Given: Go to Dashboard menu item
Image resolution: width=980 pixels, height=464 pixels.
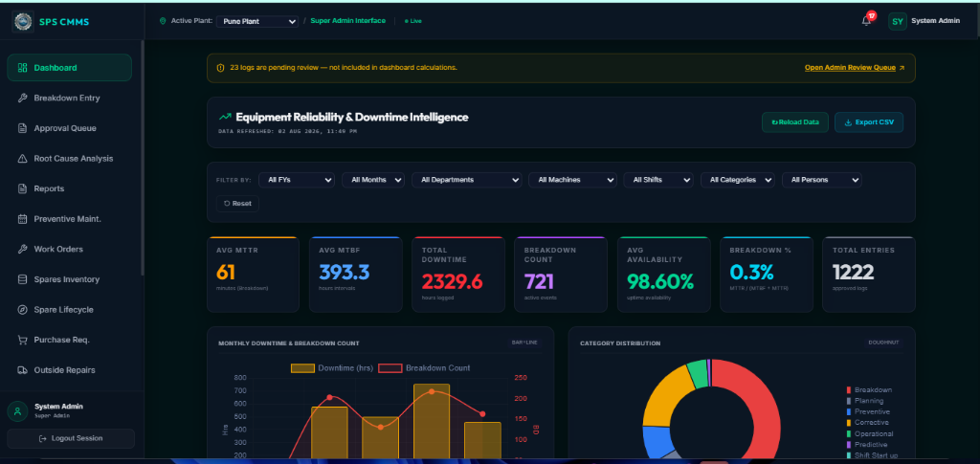Looking at the screenshot, I should point(69,67).
